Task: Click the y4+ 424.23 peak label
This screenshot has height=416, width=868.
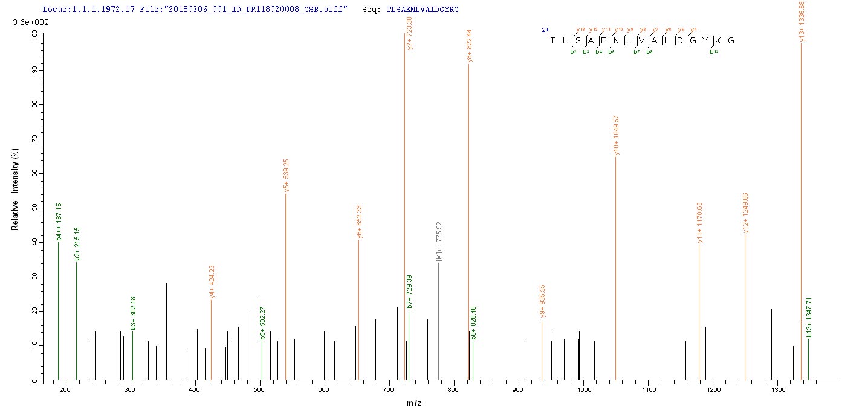Action: click(212, 282)
